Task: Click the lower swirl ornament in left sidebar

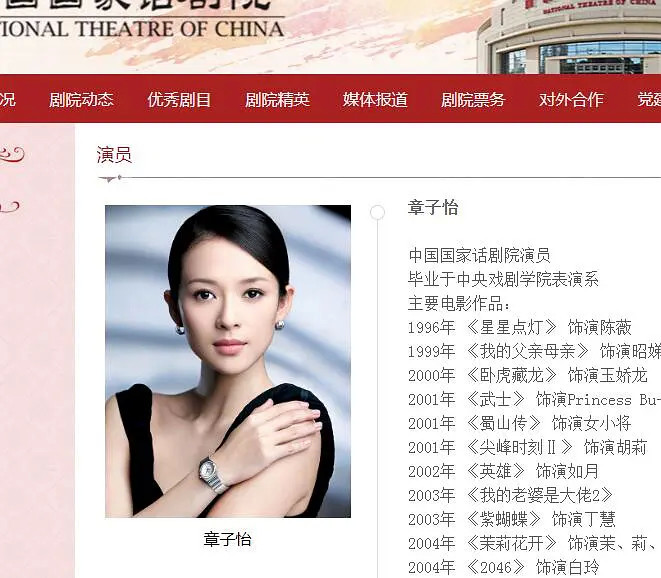Action: (10, 207)
